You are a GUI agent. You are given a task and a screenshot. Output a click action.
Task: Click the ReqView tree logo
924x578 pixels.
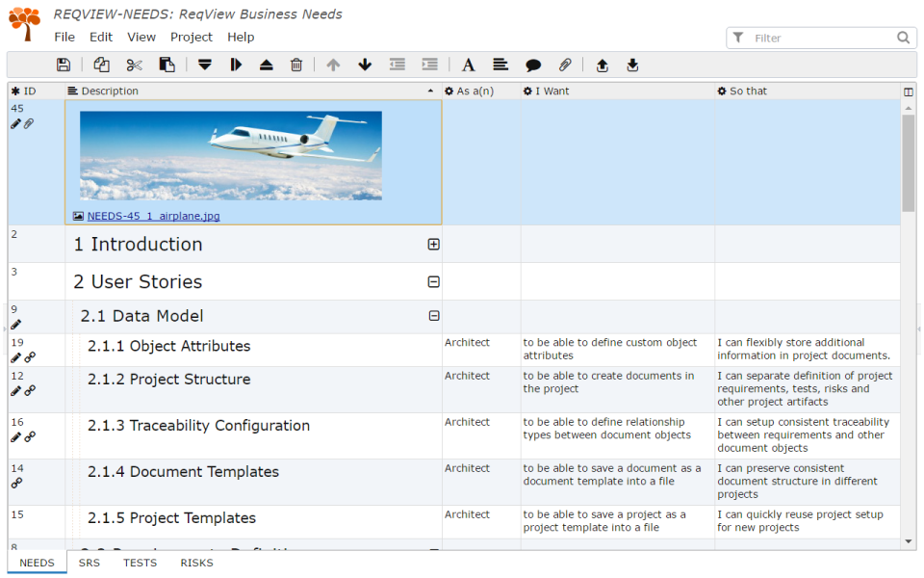tap(25, 23)
